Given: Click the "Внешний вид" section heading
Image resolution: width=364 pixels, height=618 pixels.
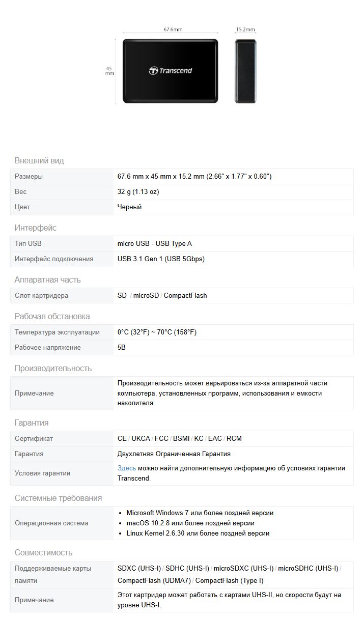Looking at the screenshot, I should pyautogui.click(x=39, y=161).
